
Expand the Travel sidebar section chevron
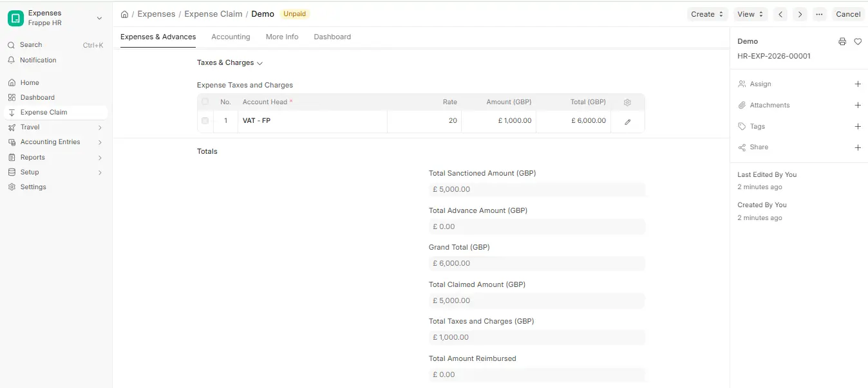coord(100,127)
